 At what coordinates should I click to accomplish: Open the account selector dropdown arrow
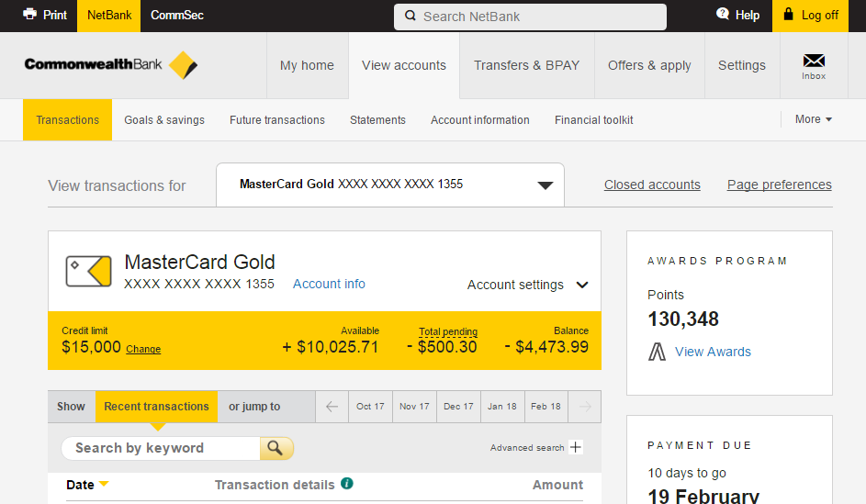545,185
